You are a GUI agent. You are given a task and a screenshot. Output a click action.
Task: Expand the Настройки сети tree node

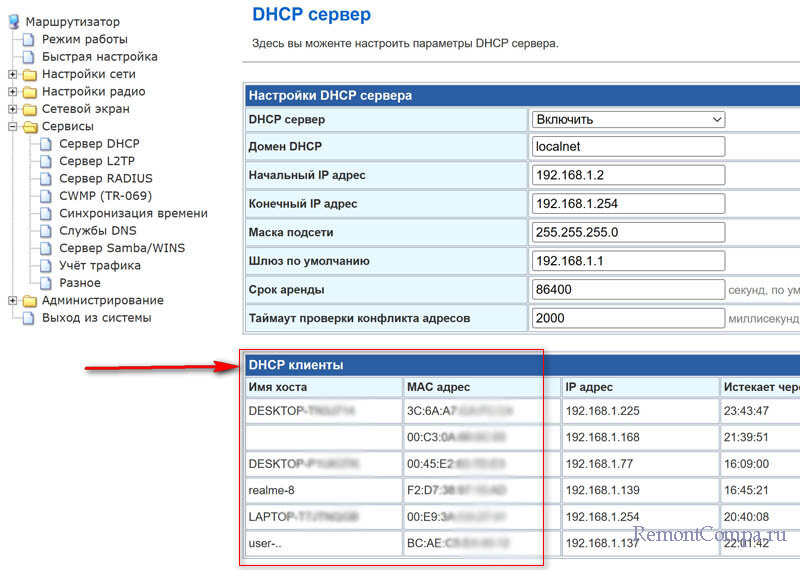(12, 74)
